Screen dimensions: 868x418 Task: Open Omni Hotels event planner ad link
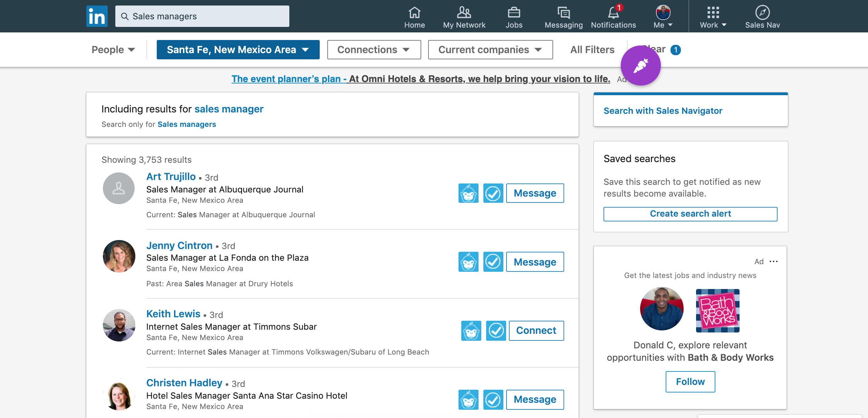pyautogui.click(x=421, y=79)
